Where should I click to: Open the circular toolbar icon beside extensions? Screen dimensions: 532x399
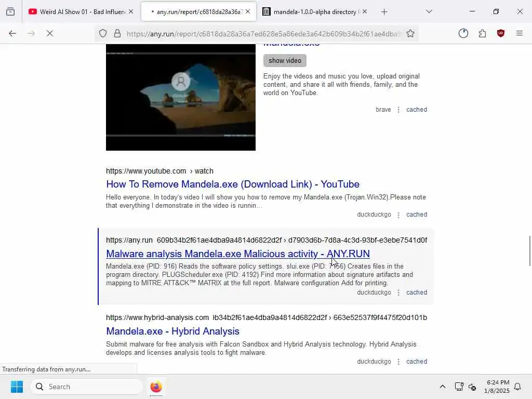[463, 33]
